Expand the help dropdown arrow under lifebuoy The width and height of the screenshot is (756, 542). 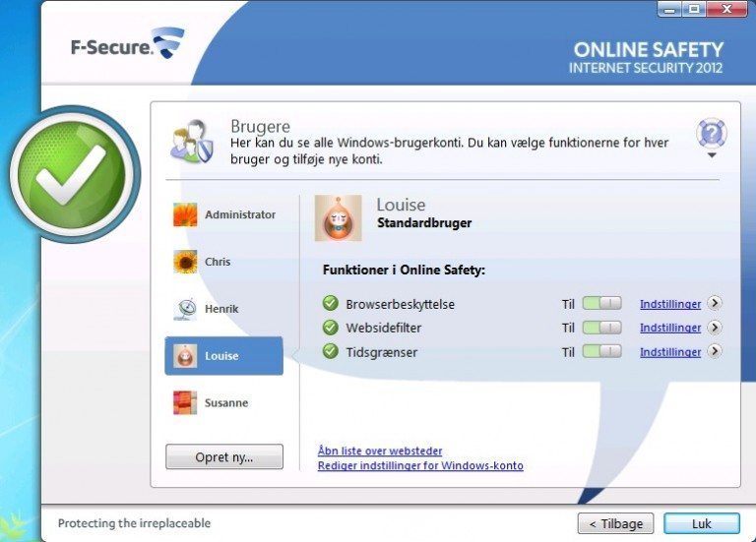coord(712,155)
